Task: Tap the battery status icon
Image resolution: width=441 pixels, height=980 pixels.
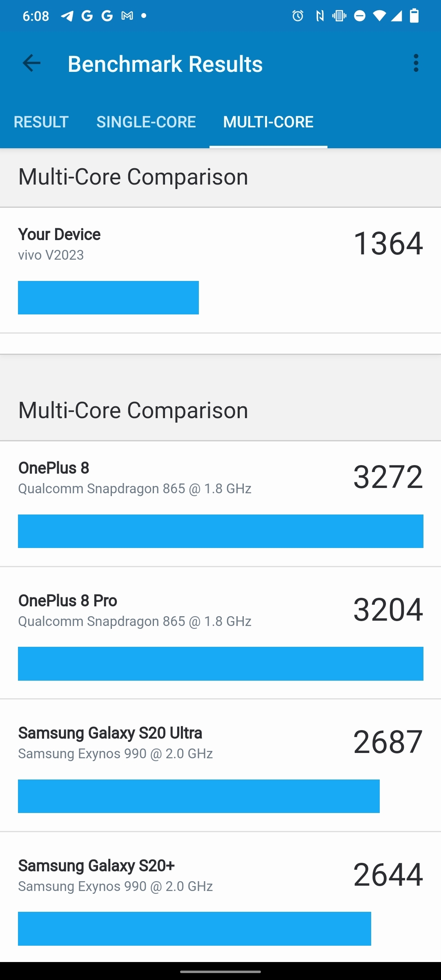Action: click(x=414, y=16)
